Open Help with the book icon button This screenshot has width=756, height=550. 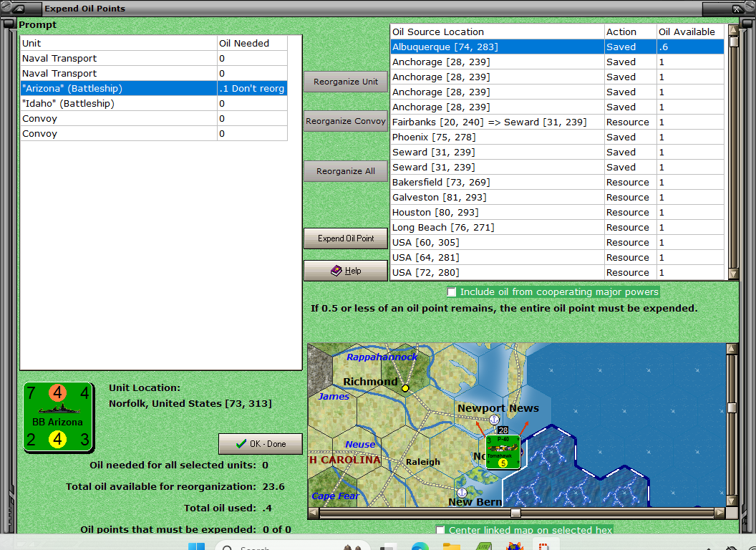point(346,271)
